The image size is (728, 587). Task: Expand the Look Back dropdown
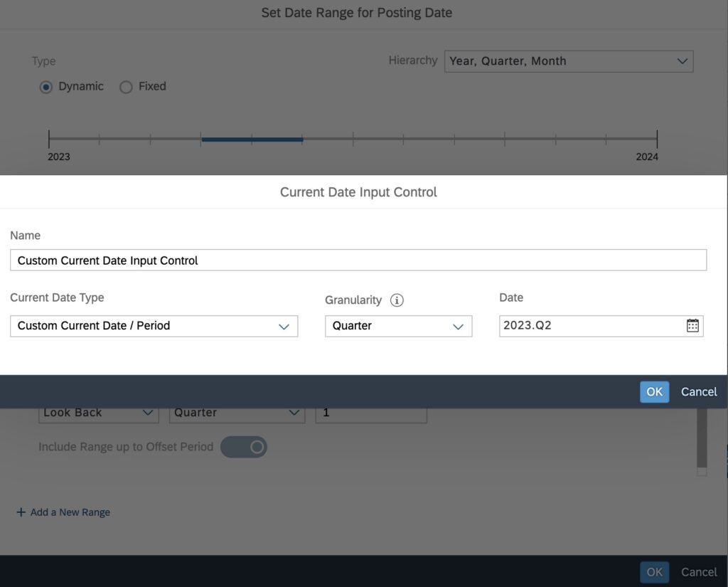98,413
